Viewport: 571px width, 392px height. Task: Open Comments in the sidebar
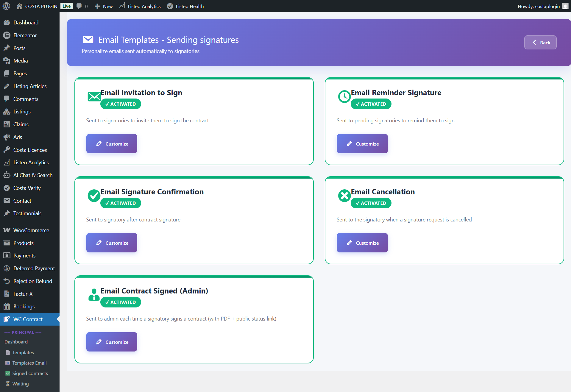tap(30, 99)
